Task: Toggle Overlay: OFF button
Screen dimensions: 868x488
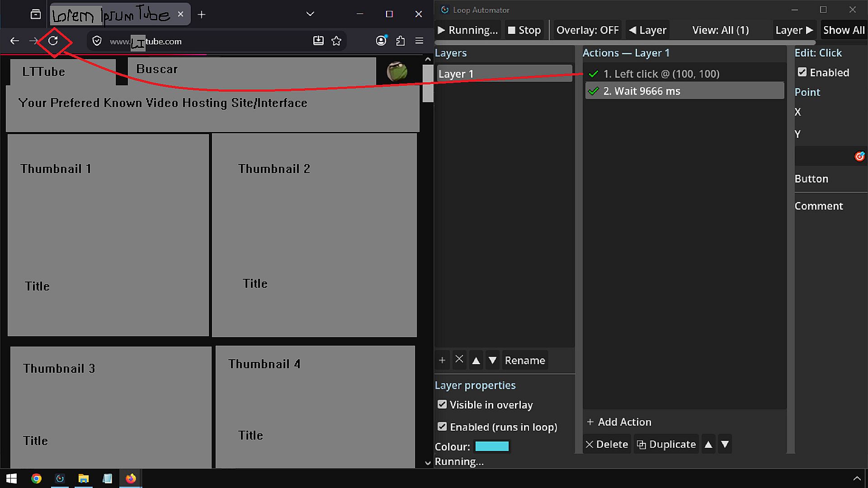Action: [587, 30]
